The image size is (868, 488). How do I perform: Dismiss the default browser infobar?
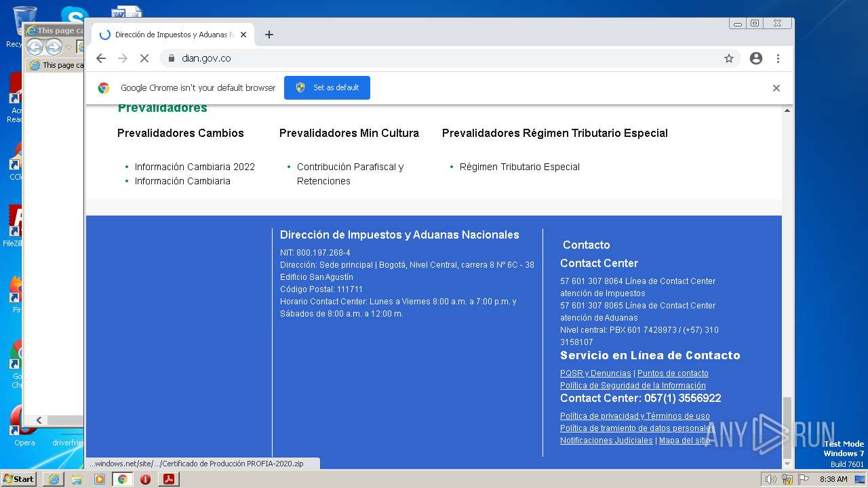pyautogui.click(x=776, y=88)
